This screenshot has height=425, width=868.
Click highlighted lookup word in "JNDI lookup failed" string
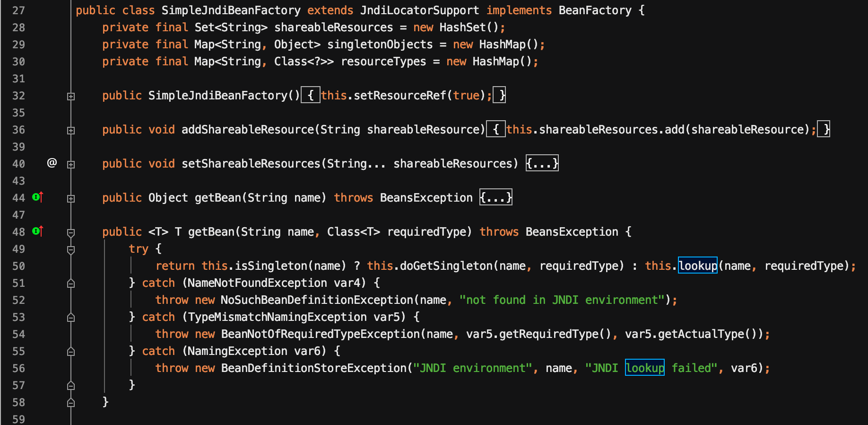click(x=644, y=368)
